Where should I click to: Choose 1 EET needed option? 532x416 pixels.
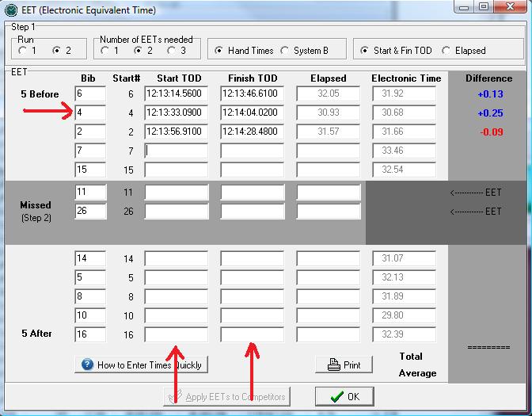tap(105, 51)
